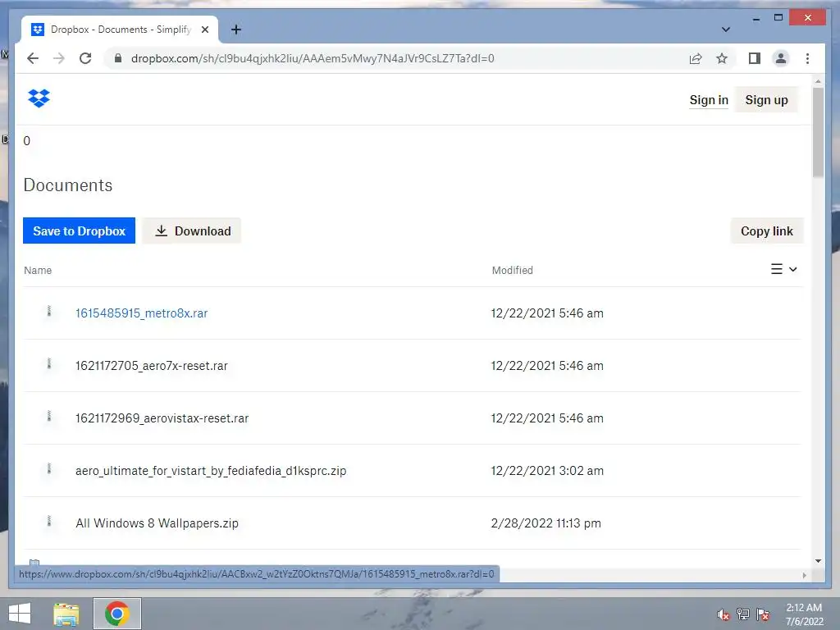
Task: Click Save to Dropbox button
Action: 80,231
